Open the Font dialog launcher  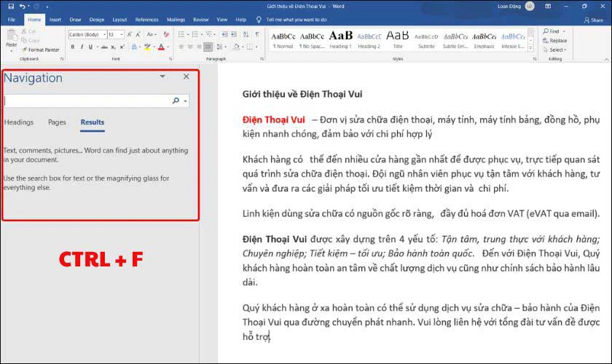point(170,59)
